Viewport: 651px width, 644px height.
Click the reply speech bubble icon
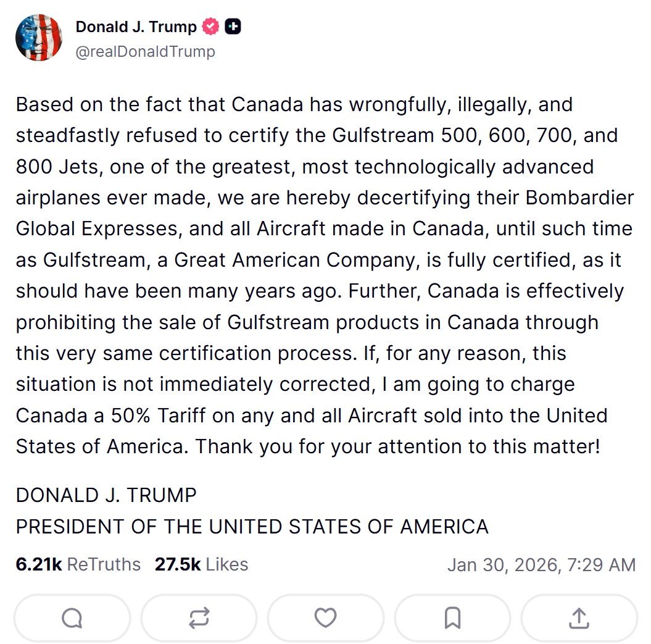72,618
